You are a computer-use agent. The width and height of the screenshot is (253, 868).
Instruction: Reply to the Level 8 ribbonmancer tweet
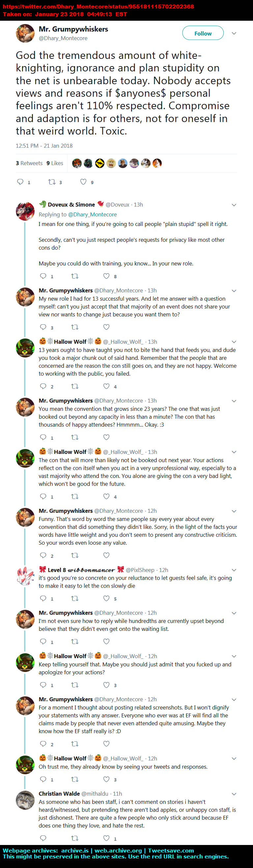pos(43,598)
